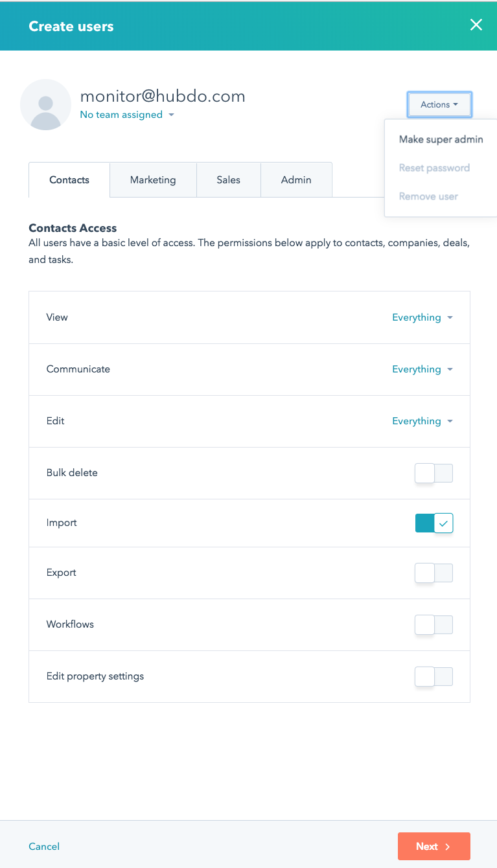This screenshot has width=497, height=868.
Task: Switch to the Marketing tab
Action: (x=153, y=180)
